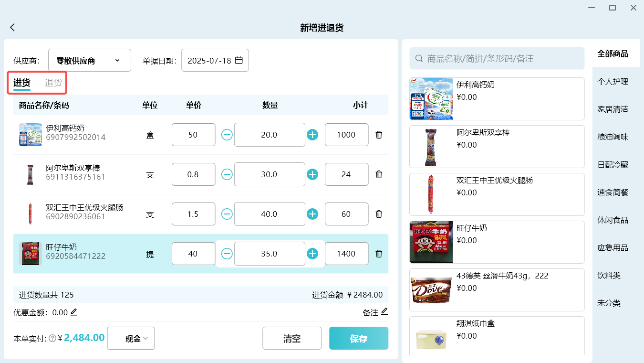Decrease quantity of 双汇王中王优级火腿肠
This screenshot has height=363, width=644.
click(x=227, y=214)
